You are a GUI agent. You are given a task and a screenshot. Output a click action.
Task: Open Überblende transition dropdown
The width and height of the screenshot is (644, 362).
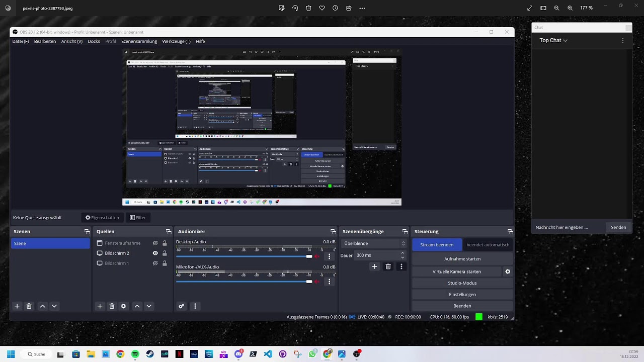(373, 243)
